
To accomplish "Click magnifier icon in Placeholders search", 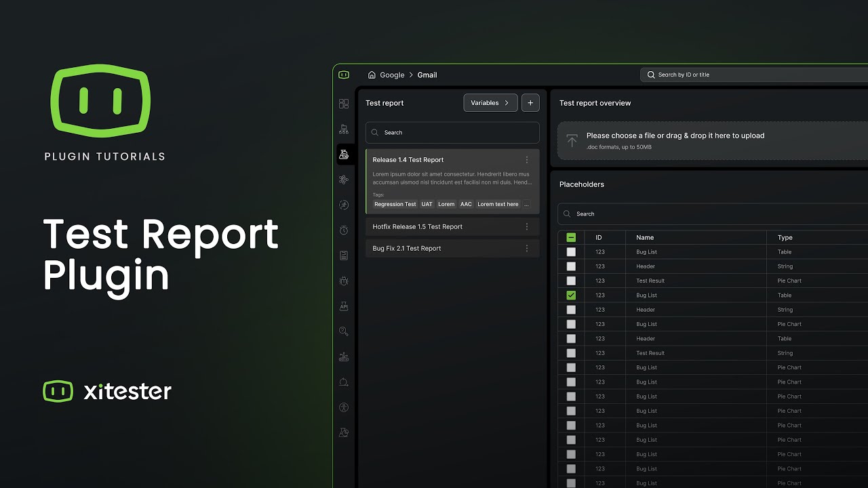I will coord(567,213).
